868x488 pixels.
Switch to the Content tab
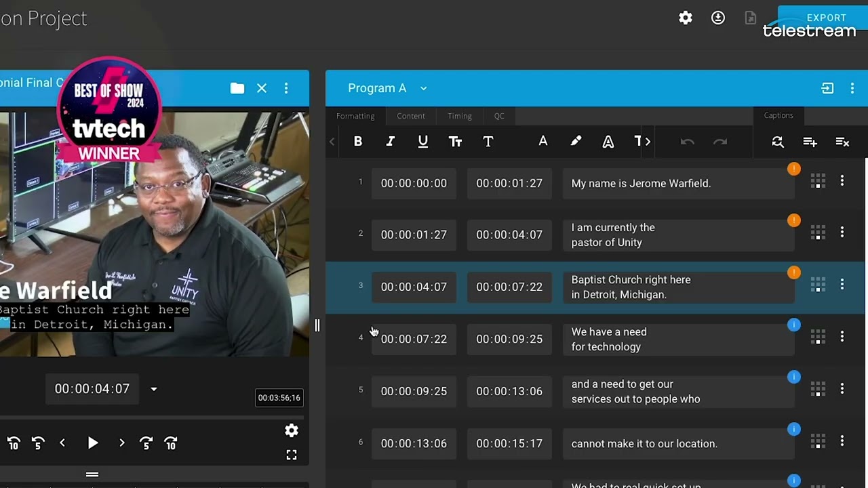[411, 116]
